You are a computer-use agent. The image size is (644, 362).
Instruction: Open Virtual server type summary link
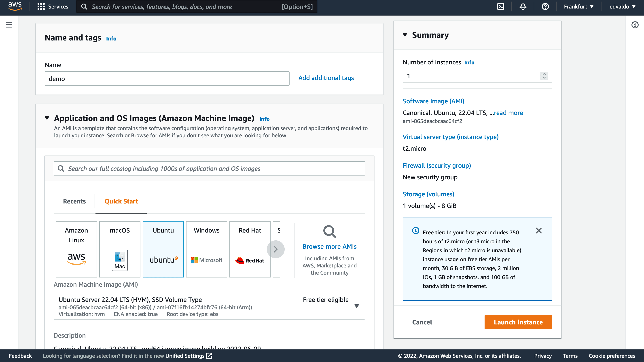pos(451,137)
